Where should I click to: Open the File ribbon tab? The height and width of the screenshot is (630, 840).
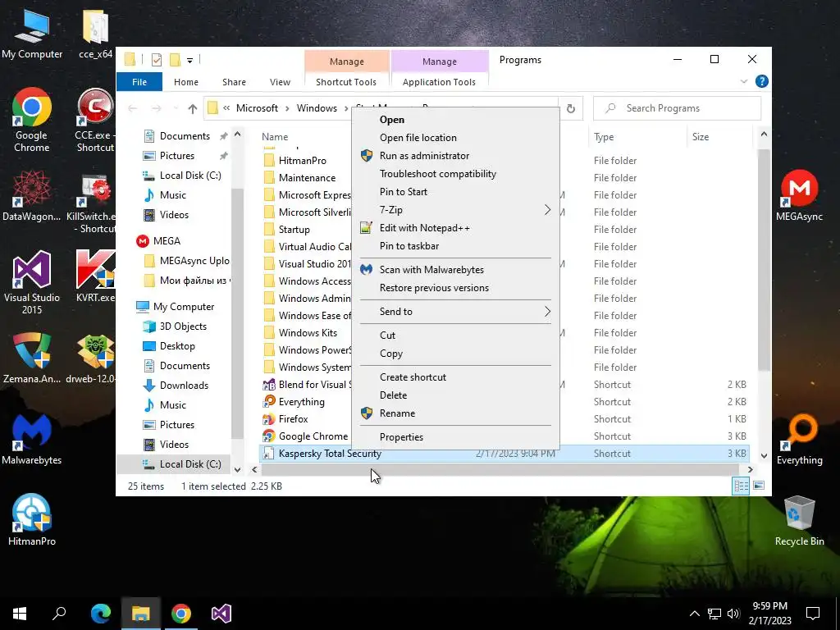click(x=139, y=82)
